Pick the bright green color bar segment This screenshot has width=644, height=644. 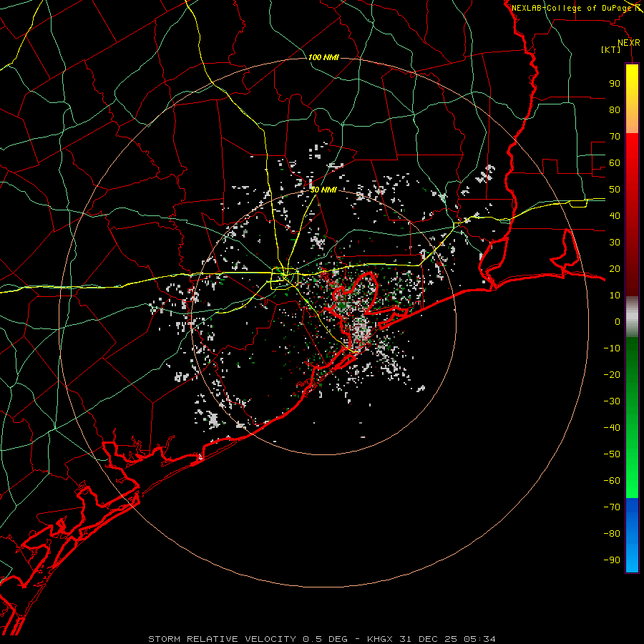(632, 472)
